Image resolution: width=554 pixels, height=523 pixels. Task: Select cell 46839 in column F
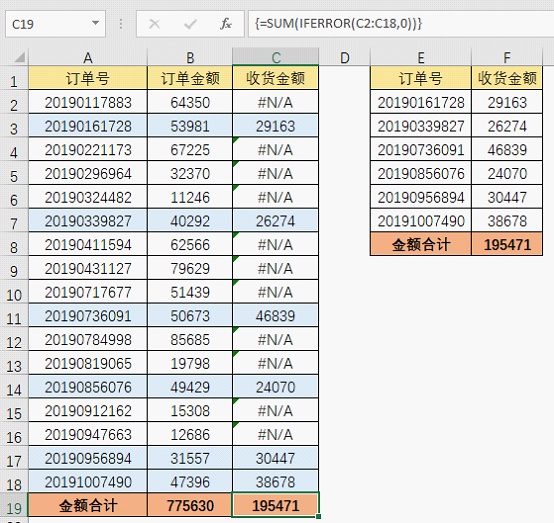(x=507, y=150)
